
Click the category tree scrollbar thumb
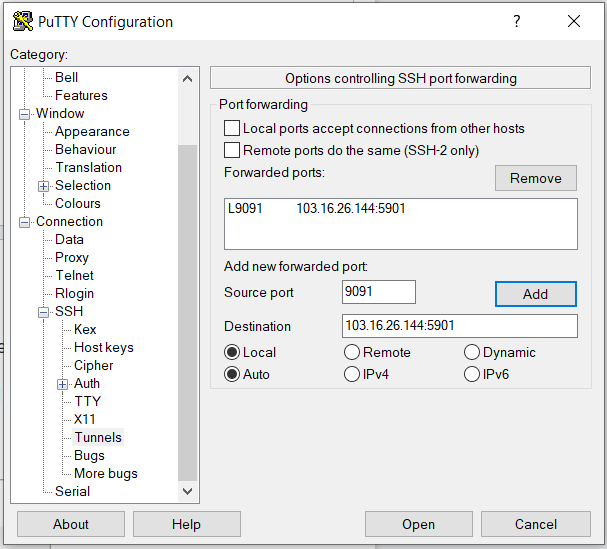point(187,312)
